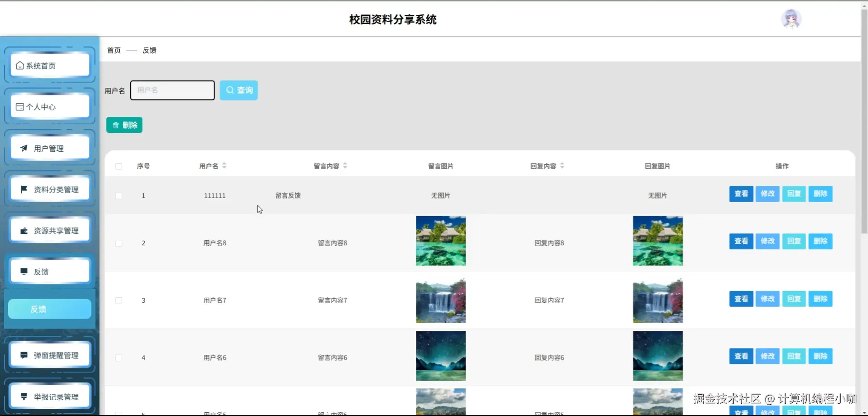Click 修改 for row 用户名8

point(767,241)
